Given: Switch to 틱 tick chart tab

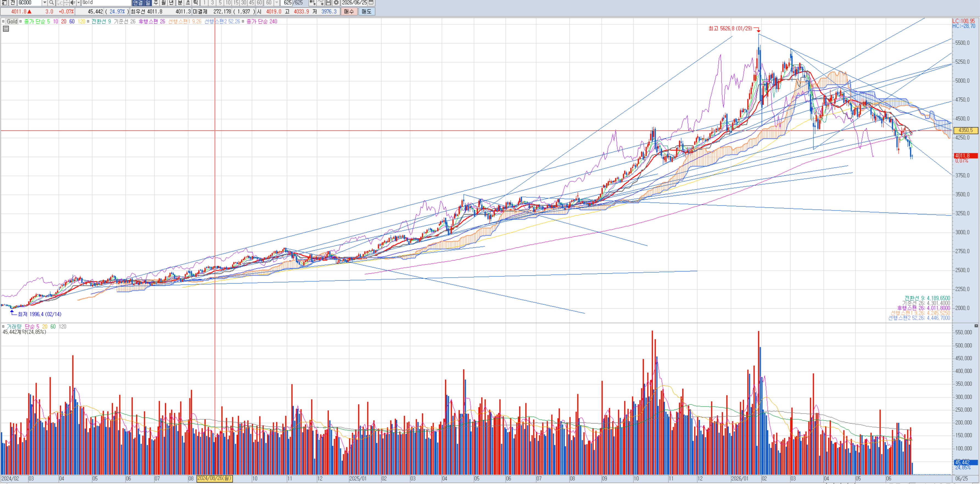Looking at the screenshot, I should [196, 3].
